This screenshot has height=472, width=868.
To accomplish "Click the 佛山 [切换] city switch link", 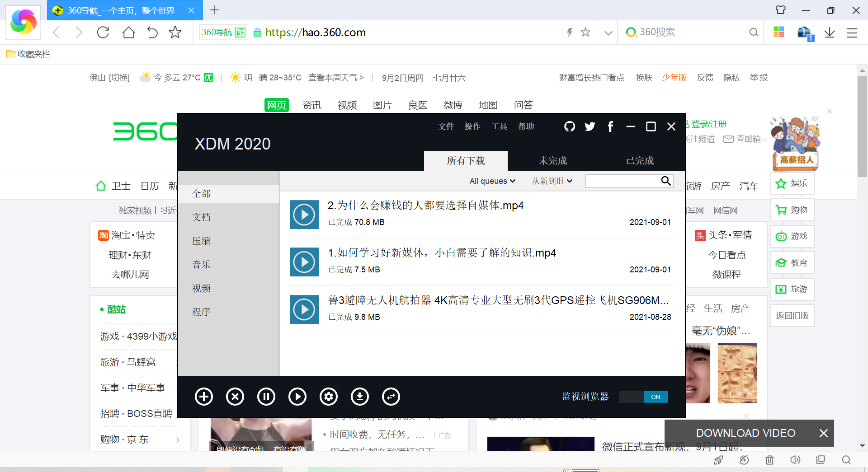I will click(x=109, y=78).
